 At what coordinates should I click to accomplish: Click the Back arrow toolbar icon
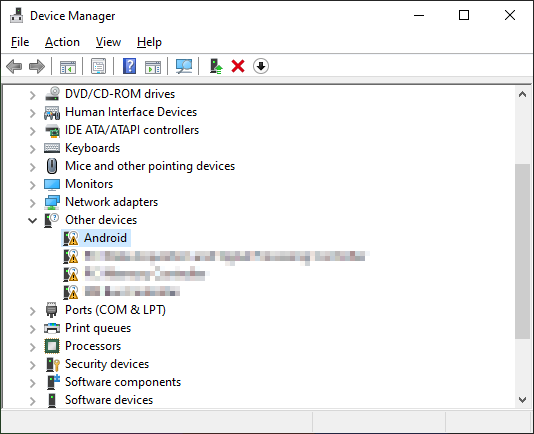tap(14, 66)
